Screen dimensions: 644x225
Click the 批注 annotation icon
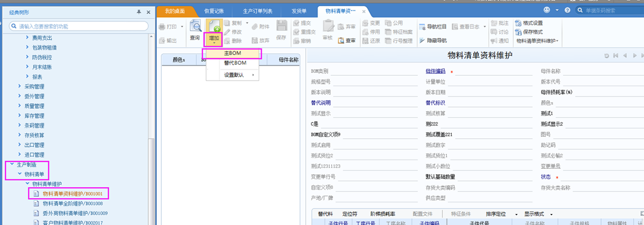(494, 23)
